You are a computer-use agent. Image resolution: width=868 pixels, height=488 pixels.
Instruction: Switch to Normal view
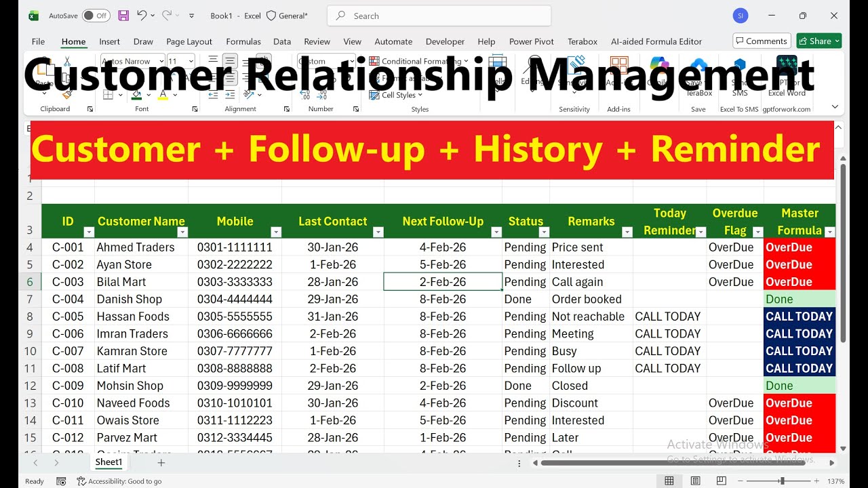(669, 481)
